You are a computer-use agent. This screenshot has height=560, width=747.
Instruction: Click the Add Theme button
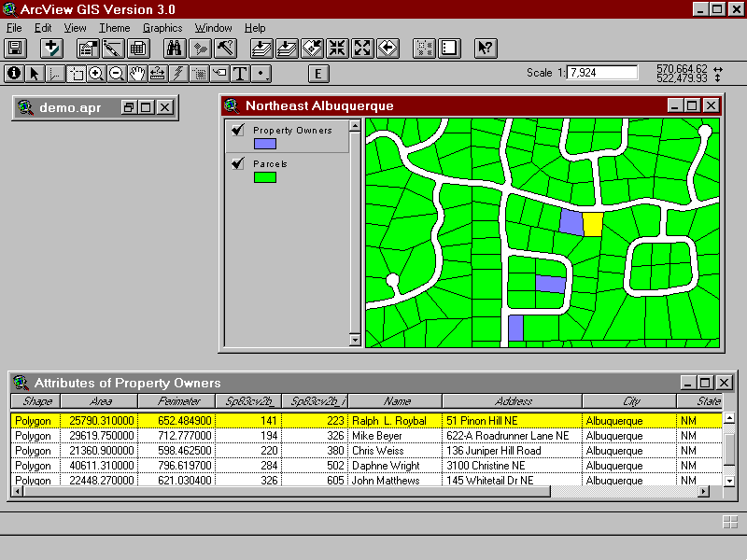[x=51, y=49]
